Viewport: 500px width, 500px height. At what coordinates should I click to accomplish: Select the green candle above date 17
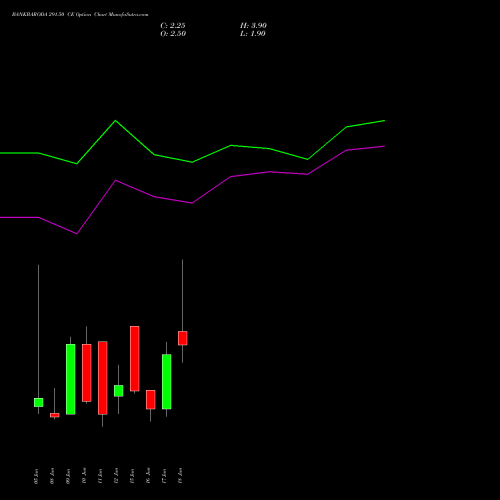(167, 381)
